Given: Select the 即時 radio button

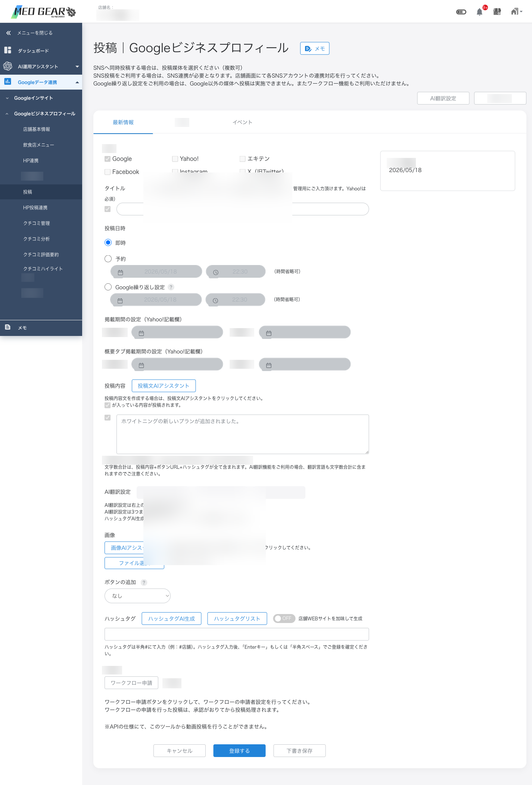Looking at the screenshot, I should 108,243.
